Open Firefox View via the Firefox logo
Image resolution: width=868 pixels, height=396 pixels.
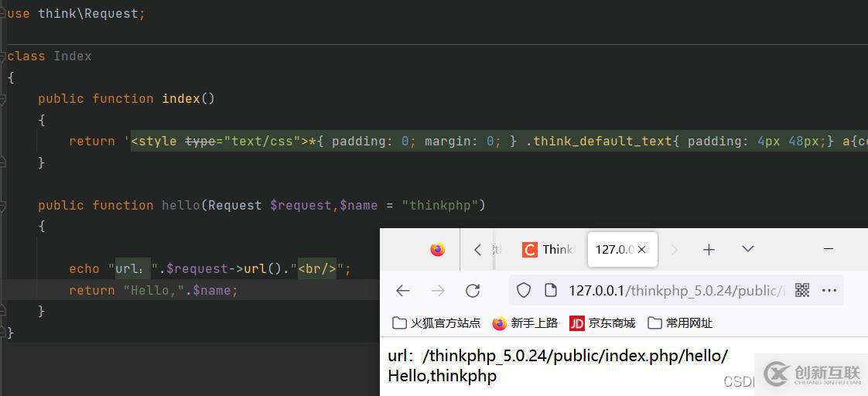437,250
